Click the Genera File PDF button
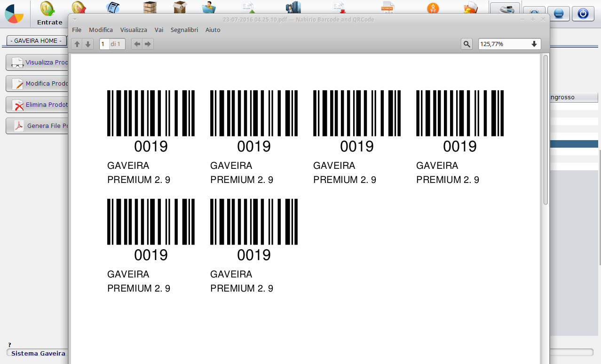Viewport: 601px width, 364px height. point(38,126)
